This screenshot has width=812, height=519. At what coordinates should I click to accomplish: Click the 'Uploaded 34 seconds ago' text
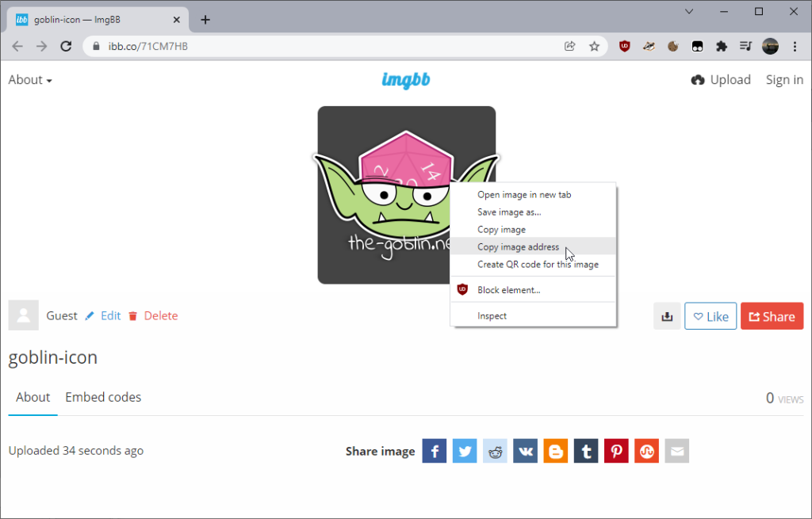click(x=75, y=451)
